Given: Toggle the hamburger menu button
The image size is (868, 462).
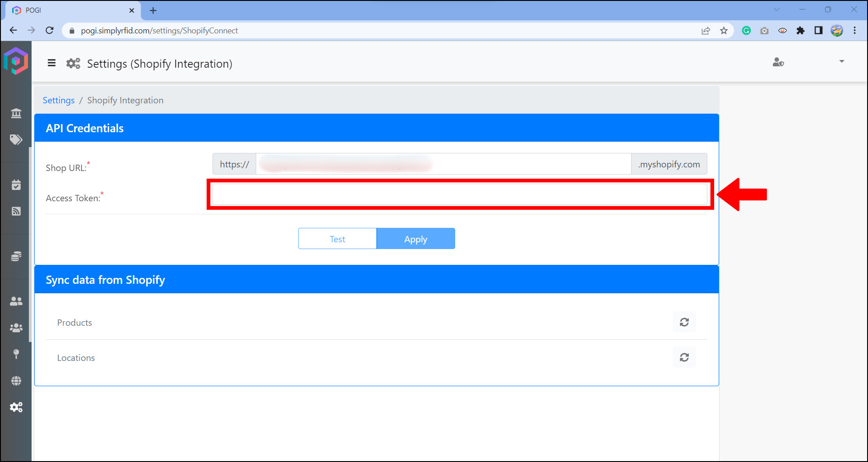Looking at the screenshot, I should [x=51, y=63].
